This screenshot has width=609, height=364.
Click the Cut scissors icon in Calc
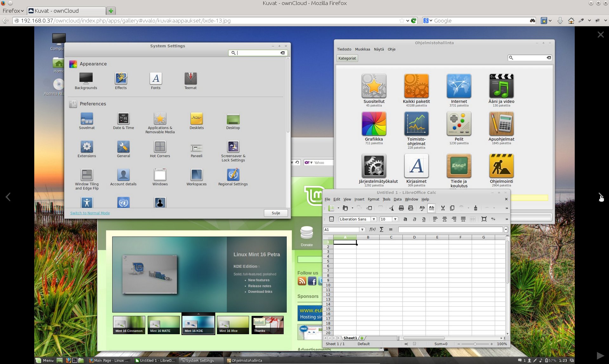coord(443,208)
